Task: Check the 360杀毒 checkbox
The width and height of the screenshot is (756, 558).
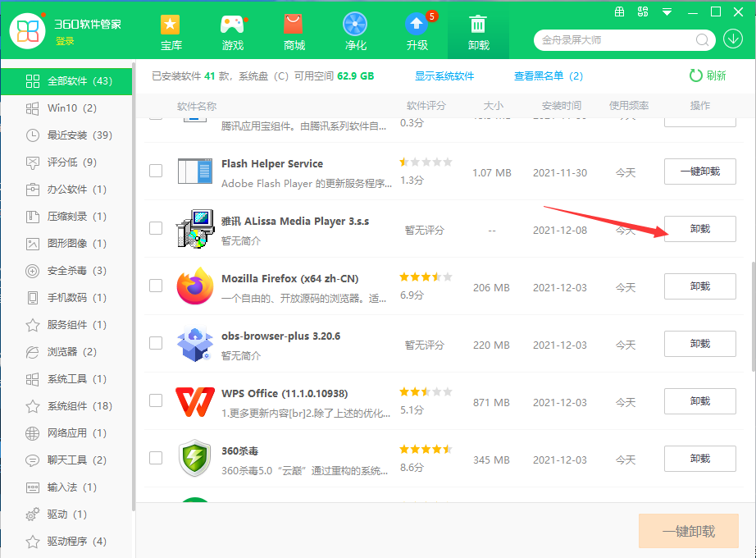Action: [x=156, y=458]
